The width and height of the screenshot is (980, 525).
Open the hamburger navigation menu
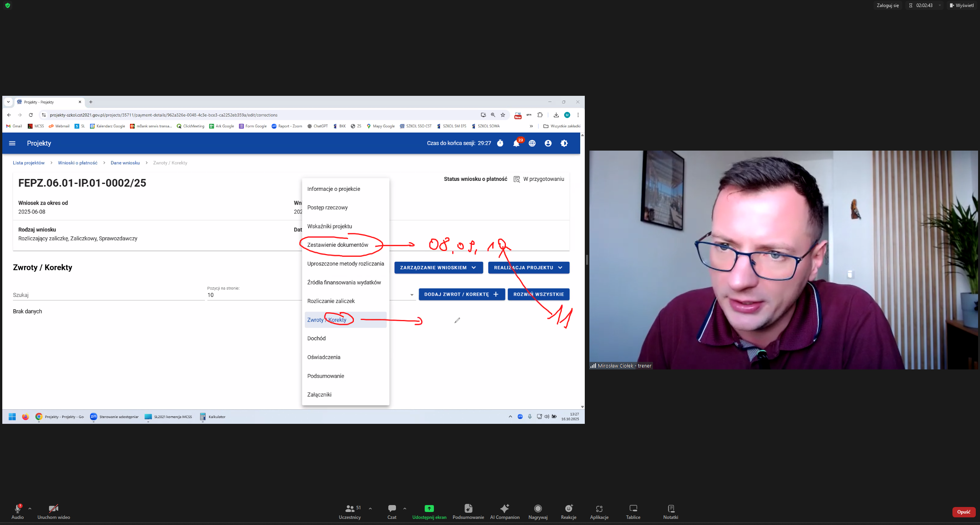pos(12,143)
